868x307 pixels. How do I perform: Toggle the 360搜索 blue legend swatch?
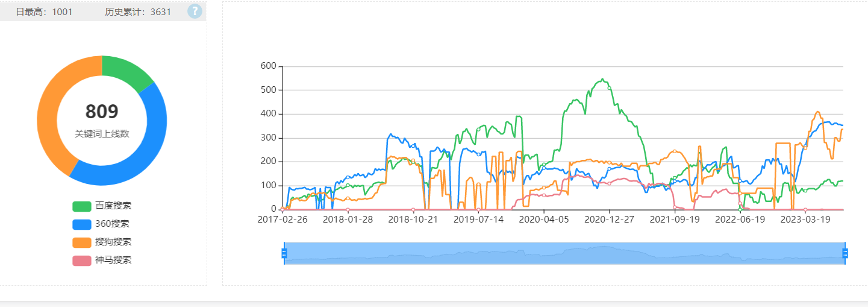82,224
